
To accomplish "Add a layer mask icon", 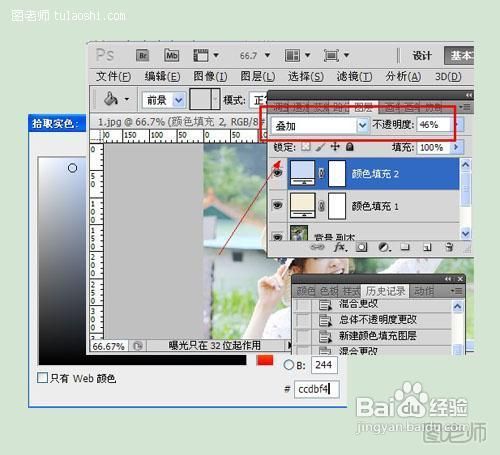I will (362, 247).
